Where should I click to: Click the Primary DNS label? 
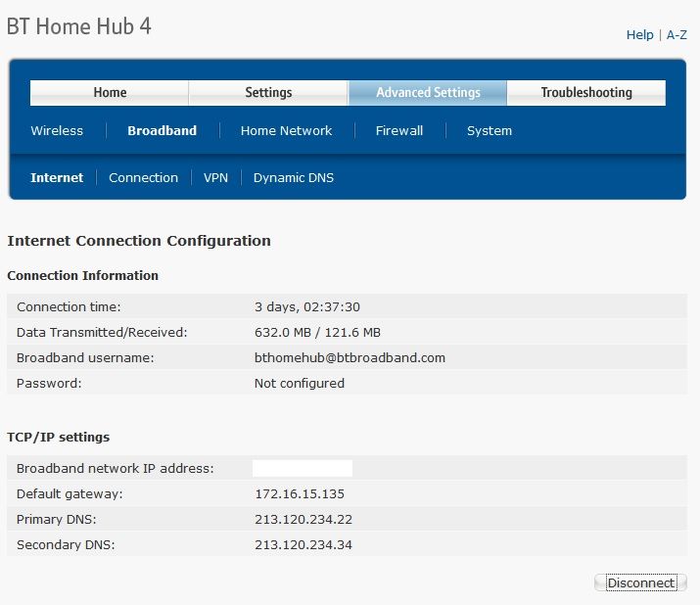coord(56,519)
